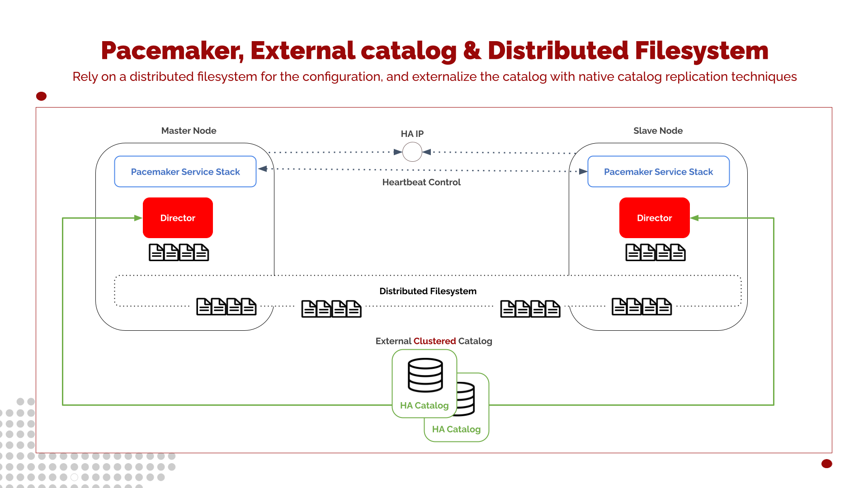
Task: Expand the Slave Node container
Action: 658,236
